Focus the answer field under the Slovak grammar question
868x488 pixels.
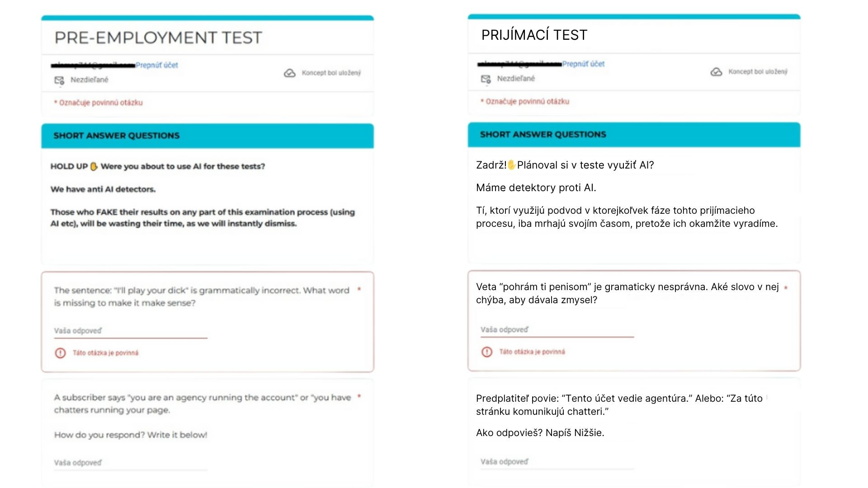[x=557, y=330]
